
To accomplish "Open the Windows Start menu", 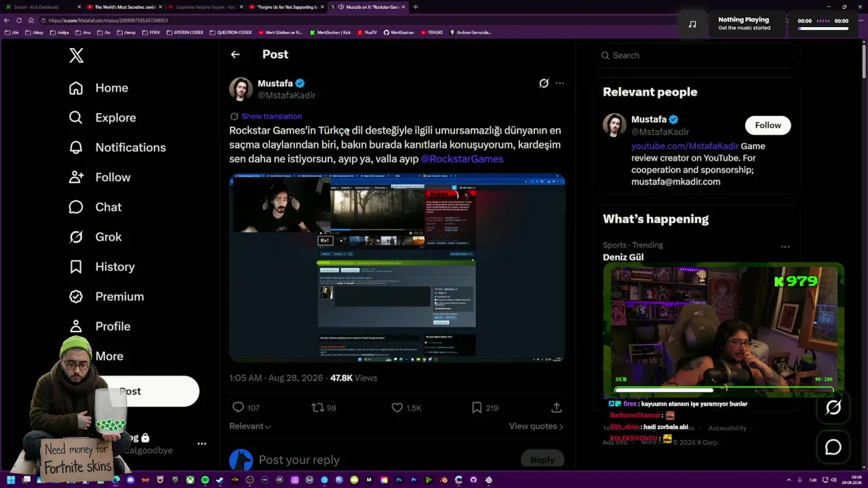I will tap(11, 480).
